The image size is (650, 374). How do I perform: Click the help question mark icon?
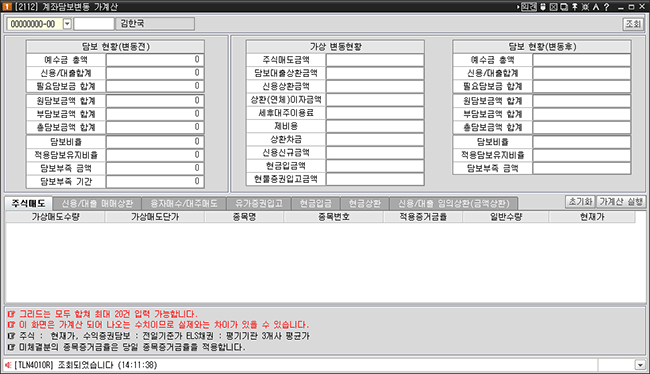coord(606,7)
